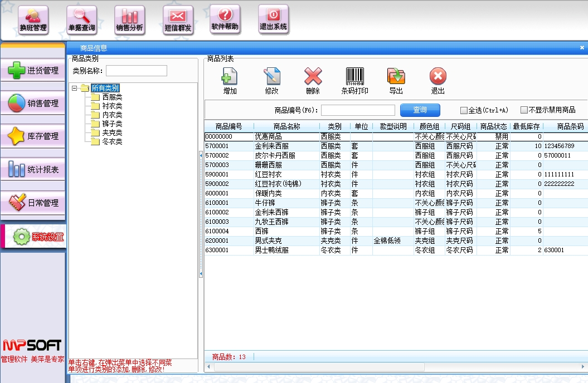Viewport: 588px width, 383px height.
Task: Select 衬衣类 category in tree
Action: tap(112, 106)
